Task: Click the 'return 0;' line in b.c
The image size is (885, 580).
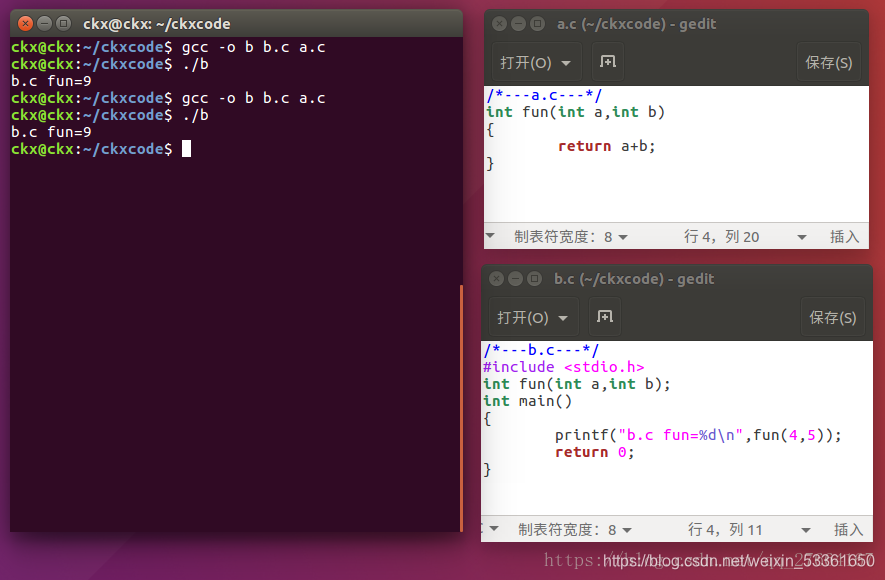Action: [x=595, y=452]
